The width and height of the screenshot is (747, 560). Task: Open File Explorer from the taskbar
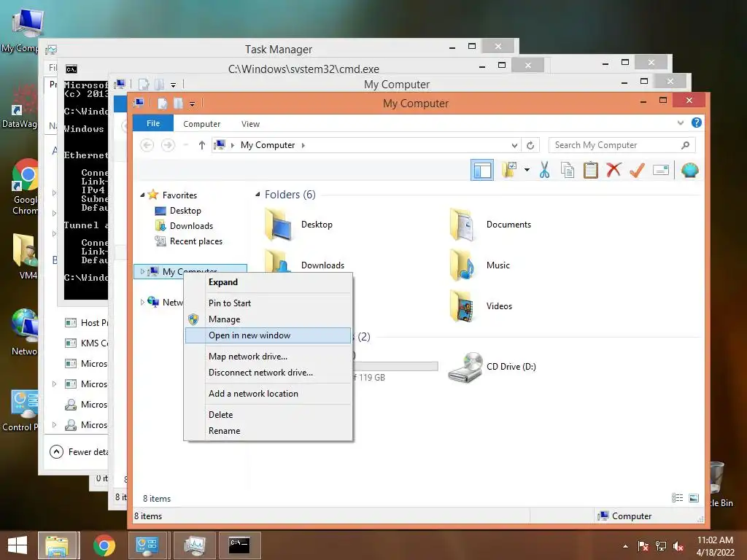[57, 545]
